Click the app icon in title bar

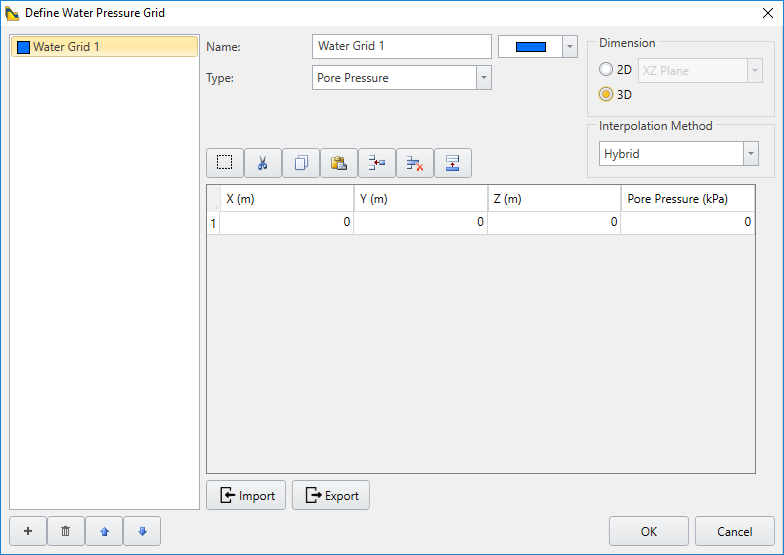click(x=12, y=13)
